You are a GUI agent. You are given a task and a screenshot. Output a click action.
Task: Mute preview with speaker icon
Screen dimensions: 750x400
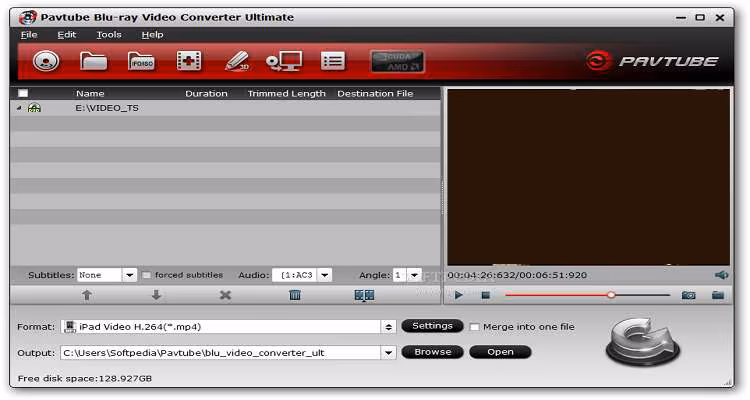click(721, 275)
